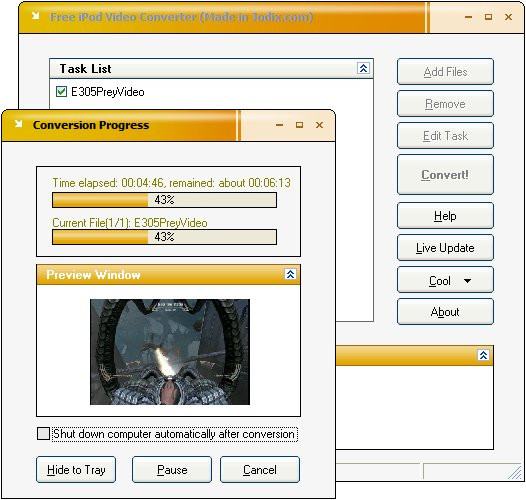The image size is (526, 500).
Task: Hide the progress dialog to tray
Action: [76, 469]
